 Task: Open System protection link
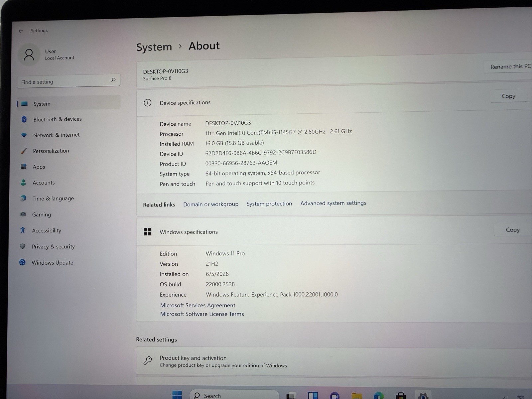(269, 203)
